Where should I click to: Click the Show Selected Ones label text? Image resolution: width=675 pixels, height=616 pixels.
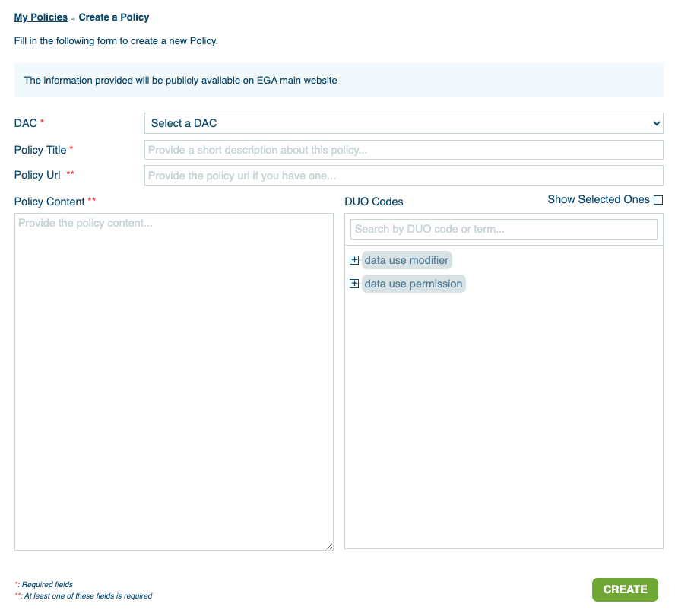click(598, 199)
